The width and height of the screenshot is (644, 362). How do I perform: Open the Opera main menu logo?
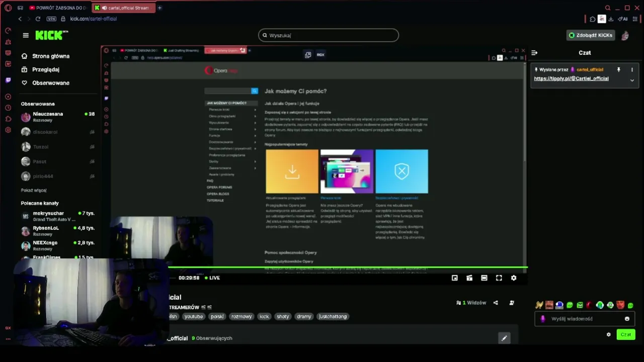(8, 8)
